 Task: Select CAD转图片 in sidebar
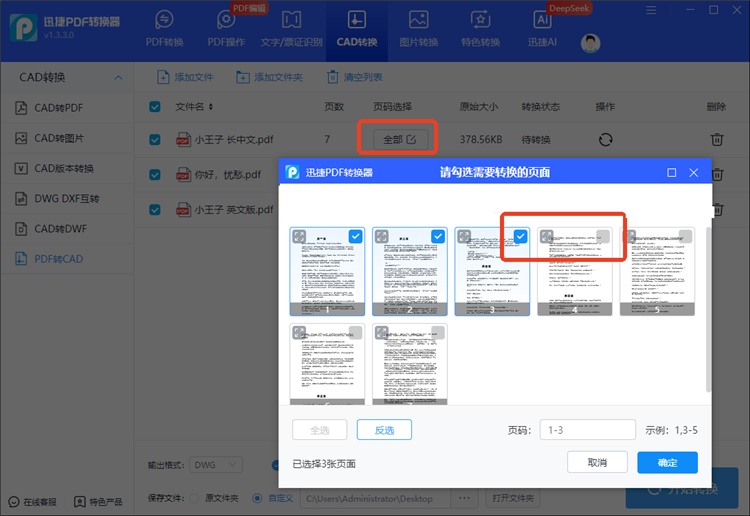click(x=67, y=138)
